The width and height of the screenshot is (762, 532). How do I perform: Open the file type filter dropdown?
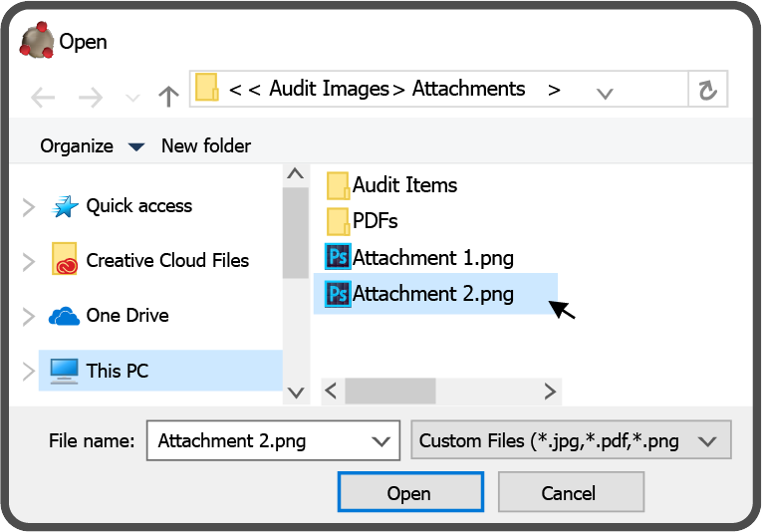707,440
